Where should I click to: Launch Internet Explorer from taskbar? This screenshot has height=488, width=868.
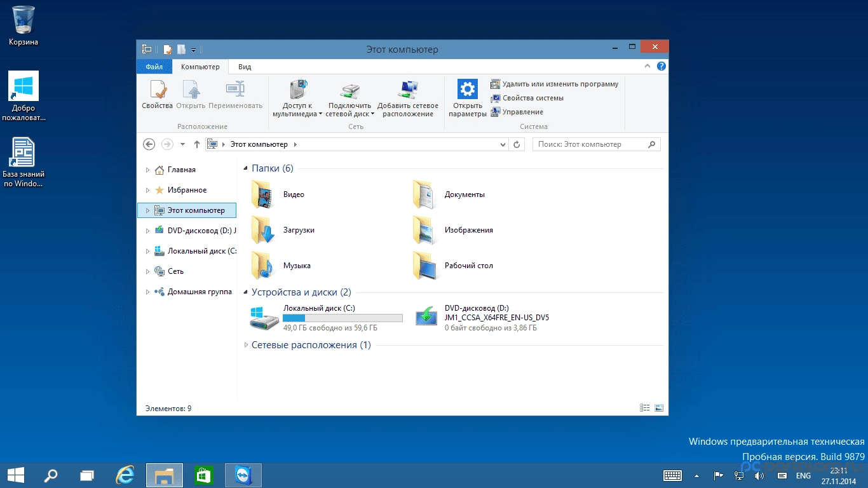[125, 475]
